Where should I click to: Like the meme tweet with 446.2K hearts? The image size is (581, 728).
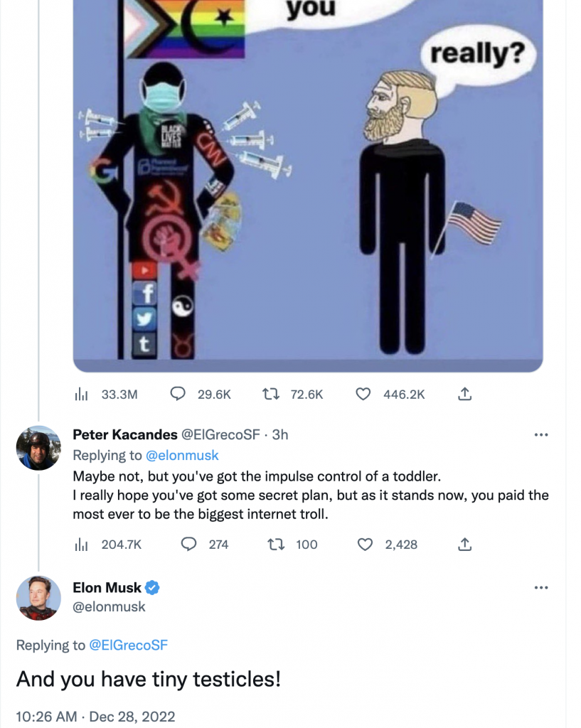coord(363,393)
